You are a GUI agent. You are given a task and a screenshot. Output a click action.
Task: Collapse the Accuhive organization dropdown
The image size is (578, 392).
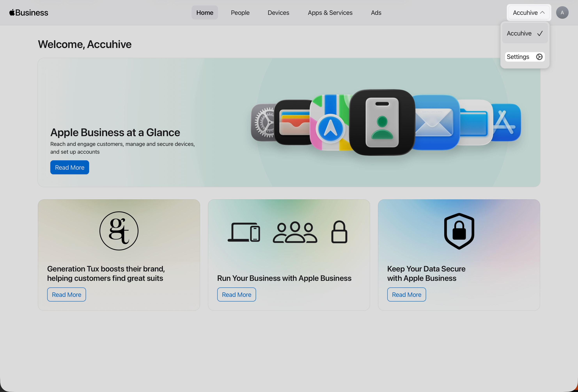[529, 12]
